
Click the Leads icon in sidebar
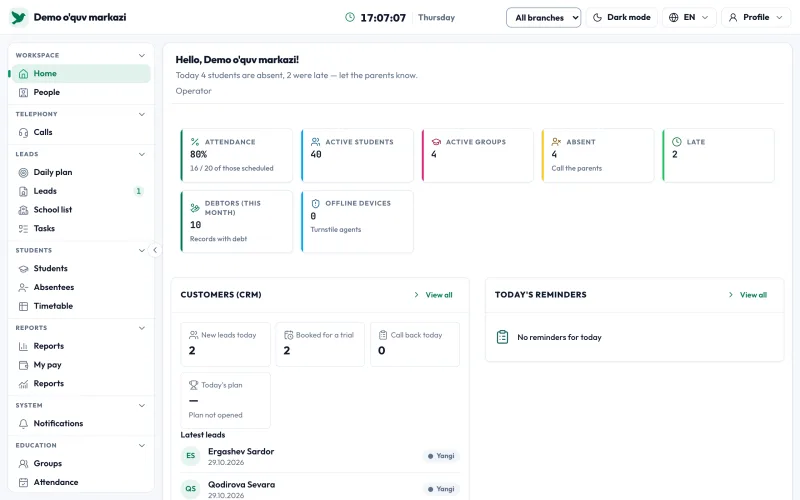[x=23, y=191]
